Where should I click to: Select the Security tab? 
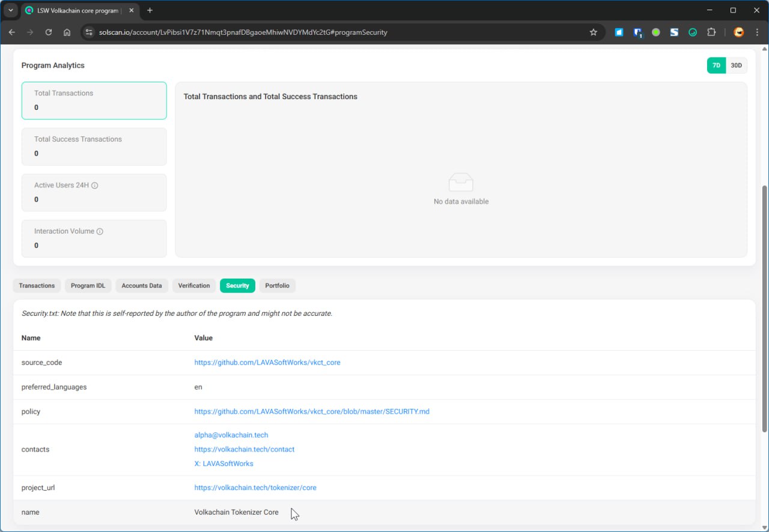point(237,286)
